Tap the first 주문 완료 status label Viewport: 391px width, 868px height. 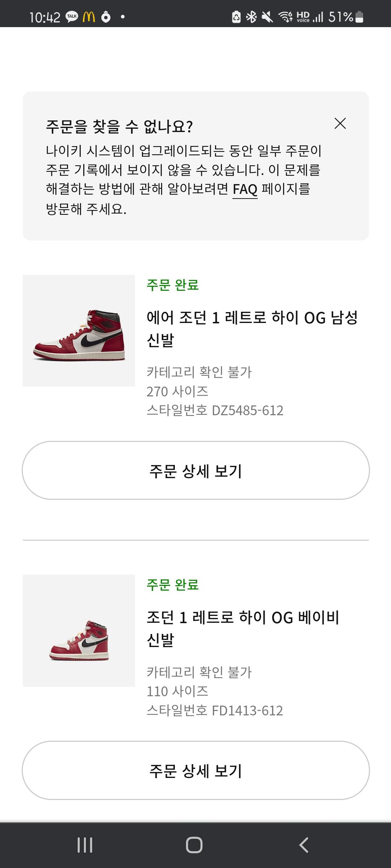[x=173, y=285]
